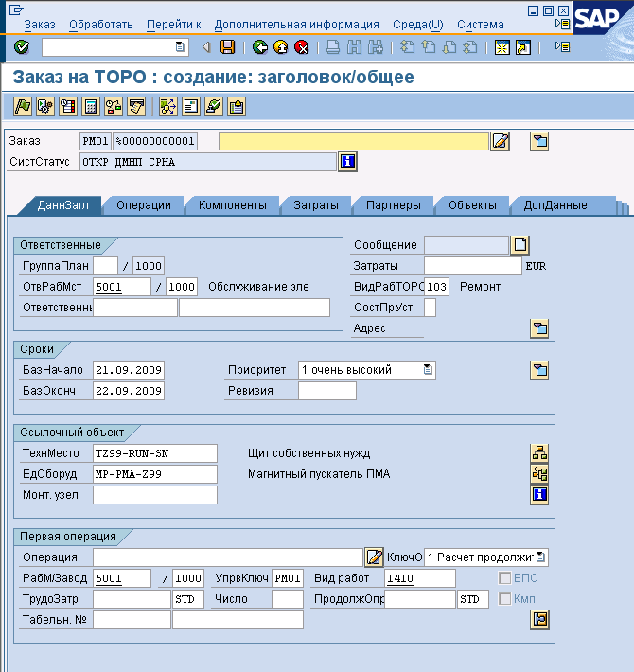The height and width of the screenshot is (672, 634).
Task: Click the Вид работ field with 1410
Action: [x=420, y=578]
